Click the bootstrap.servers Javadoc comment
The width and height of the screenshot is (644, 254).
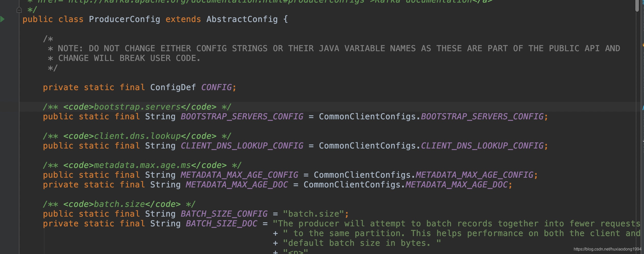tap(137, 107)
